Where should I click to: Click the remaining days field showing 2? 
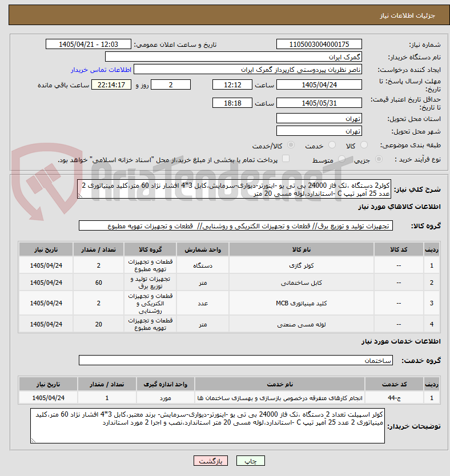point(171,84)
